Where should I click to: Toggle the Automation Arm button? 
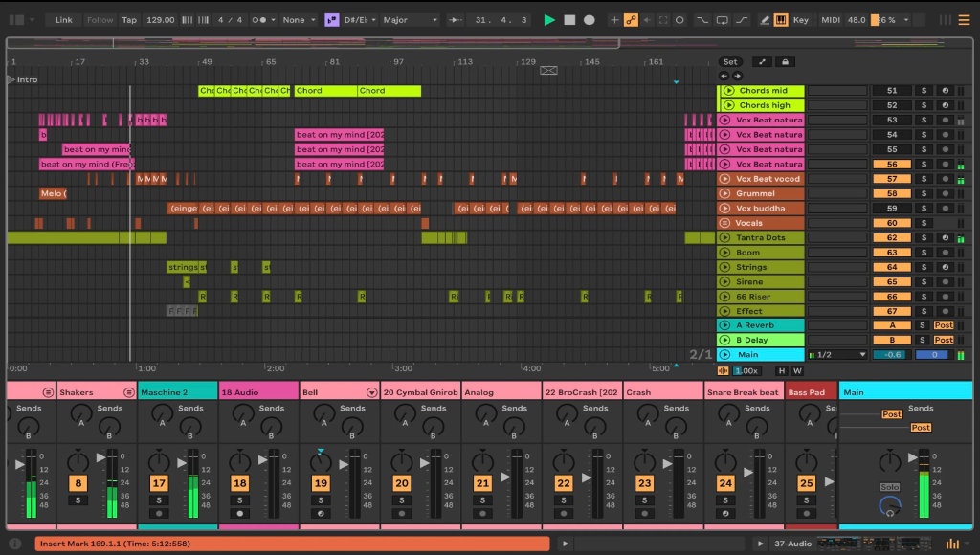(632, 20)
